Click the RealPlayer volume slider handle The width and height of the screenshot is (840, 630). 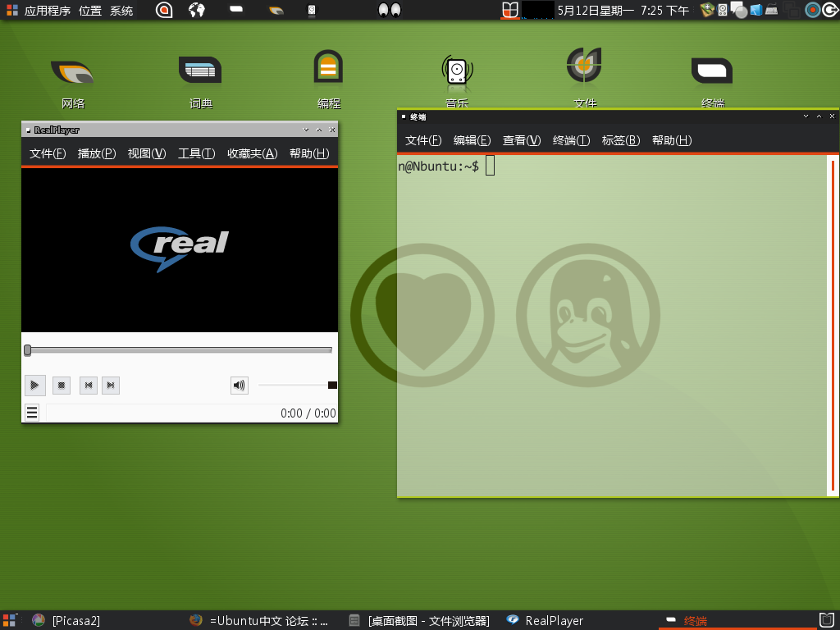pyautogui.click(x=332, y=386)
